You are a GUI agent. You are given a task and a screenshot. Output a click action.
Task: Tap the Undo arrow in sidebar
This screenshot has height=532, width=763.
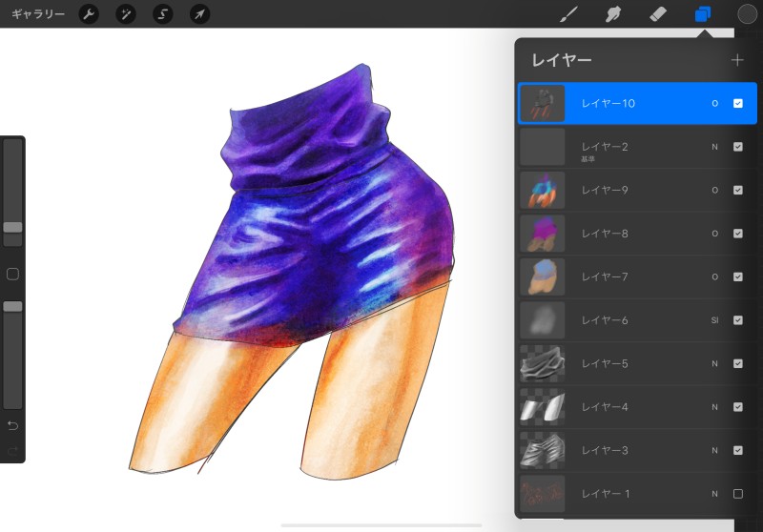coord(12,425)
